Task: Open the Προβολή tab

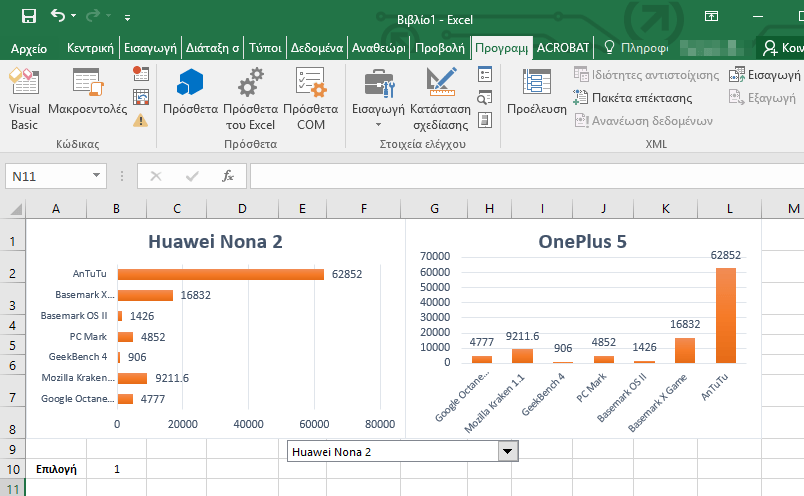Action: (x=440, y=48)
